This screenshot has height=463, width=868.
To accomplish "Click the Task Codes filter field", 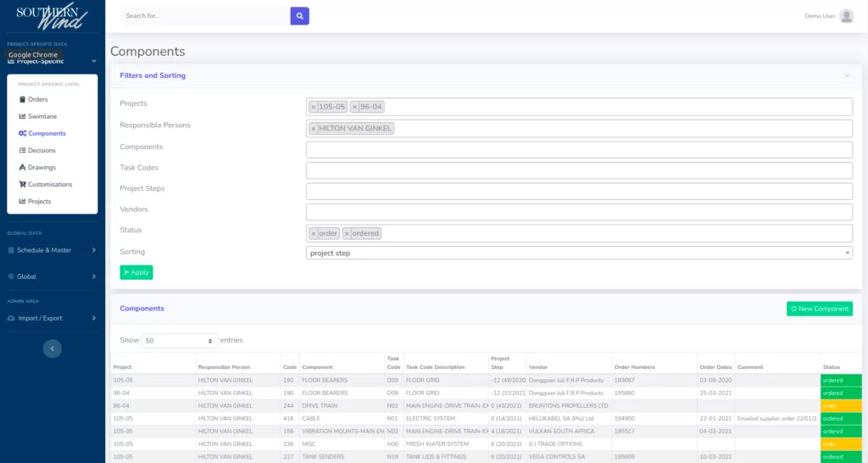I will (x=579, y=170).
